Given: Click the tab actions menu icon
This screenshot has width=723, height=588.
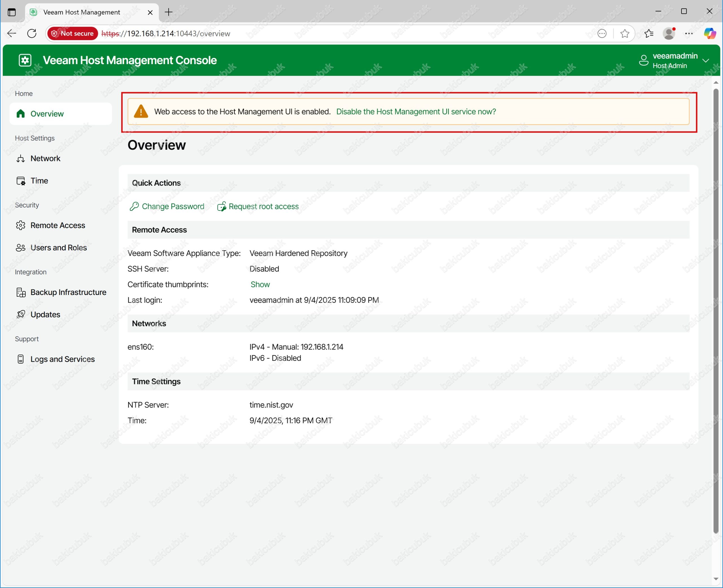Looking at the screenshot, I should 12,12.
